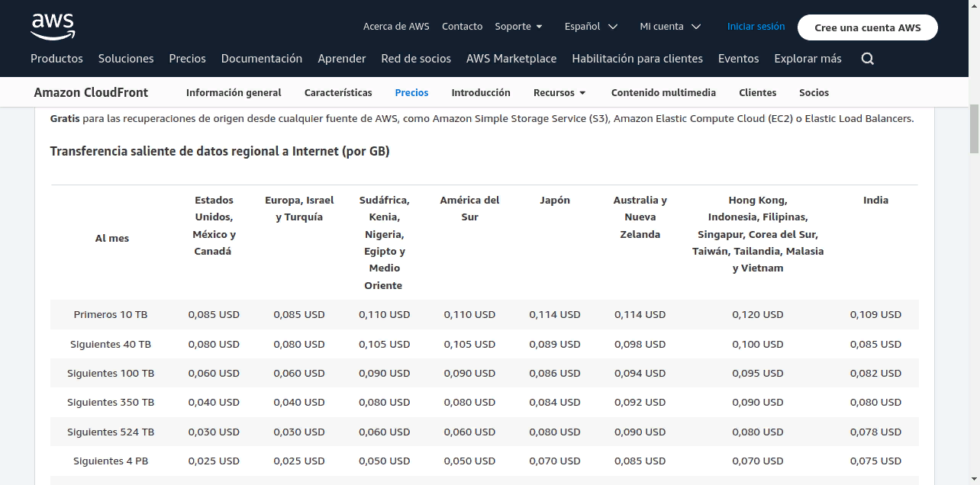Click the '0,098 USD' Australia price

640,344
